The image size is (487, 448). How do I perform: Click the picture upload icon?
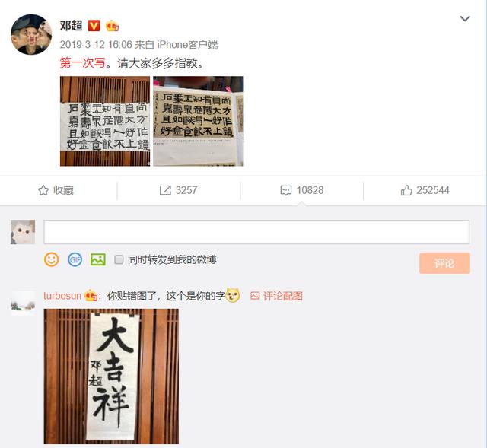pos(98,259)
